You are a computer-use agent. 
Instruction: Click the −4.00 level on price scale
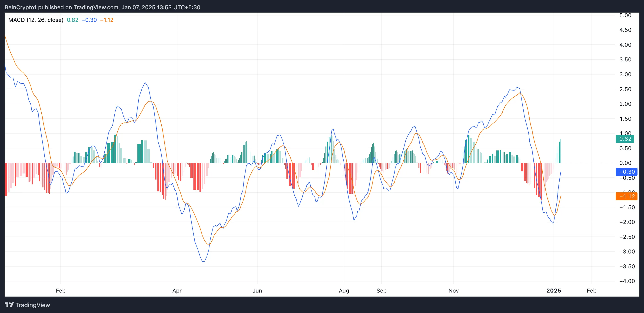627,281
